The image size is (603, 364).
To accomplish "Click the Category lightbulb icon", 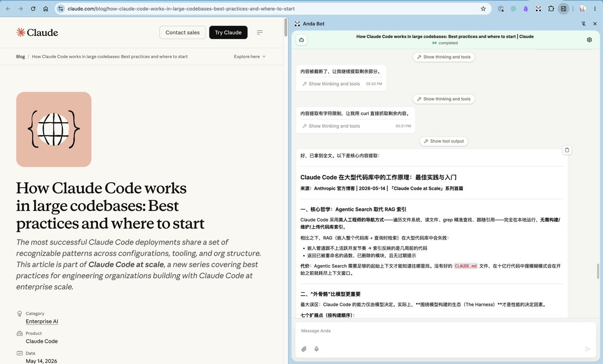I will [x=20, y=313].
